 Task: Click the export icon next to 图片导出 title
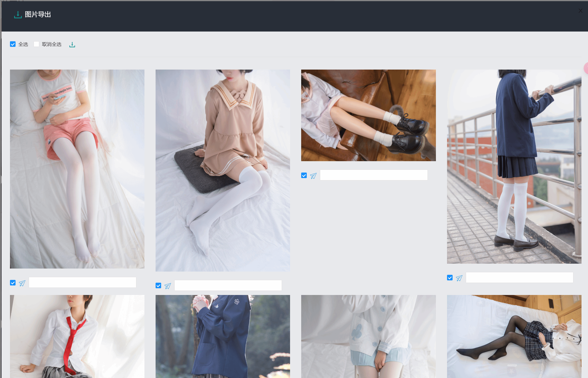[18, 15]
